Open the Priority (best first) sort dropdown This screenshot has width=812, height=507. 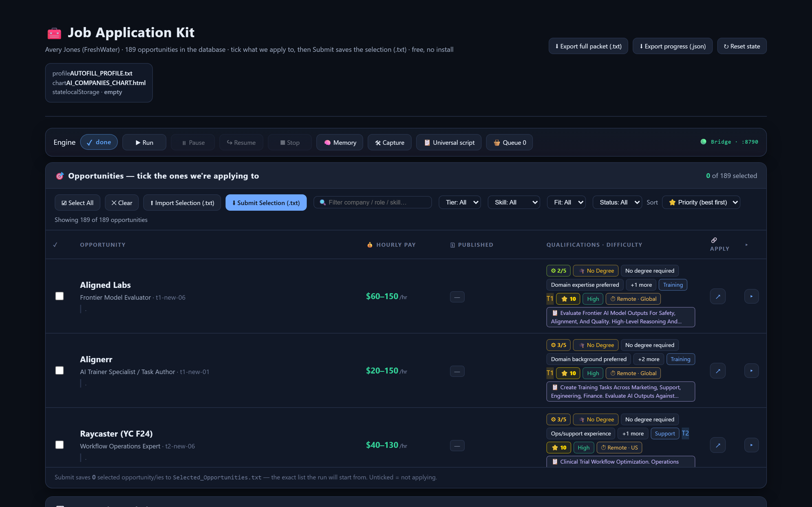tap(701, 203)
